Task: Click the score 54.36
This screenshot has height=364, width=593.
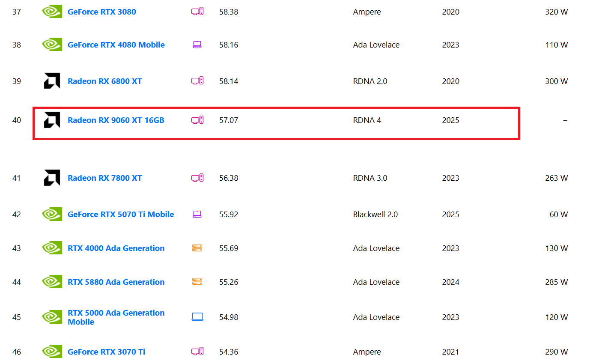Action: (x=229, y=352)
